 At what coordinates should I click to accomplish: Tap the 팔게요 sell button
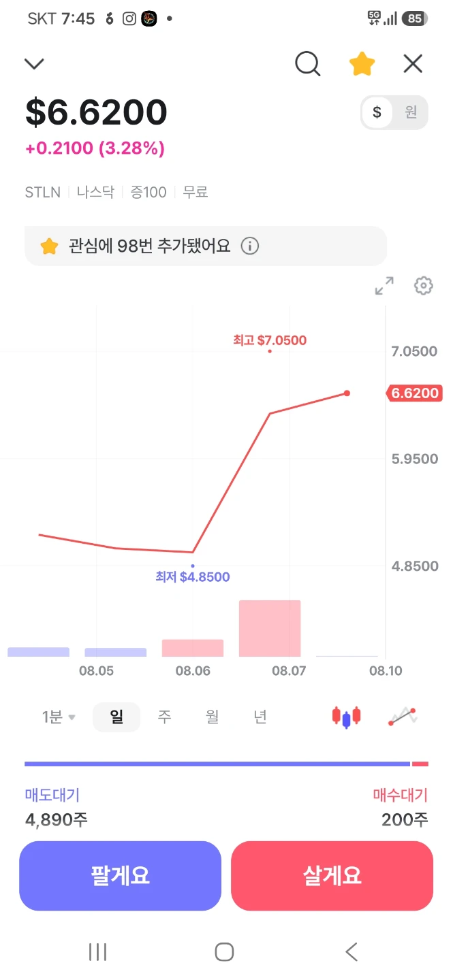click(120, 876)
